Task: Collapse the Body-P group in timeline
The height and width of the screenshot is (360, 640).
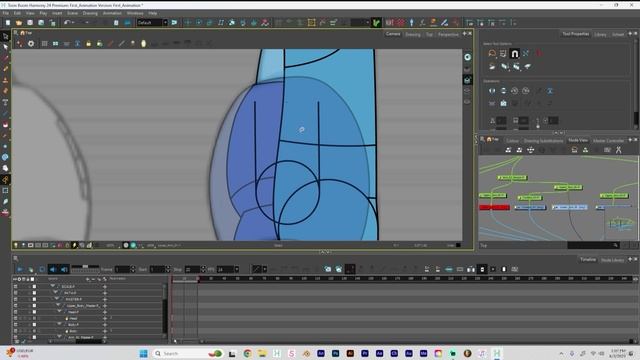Action: (60, 324)
